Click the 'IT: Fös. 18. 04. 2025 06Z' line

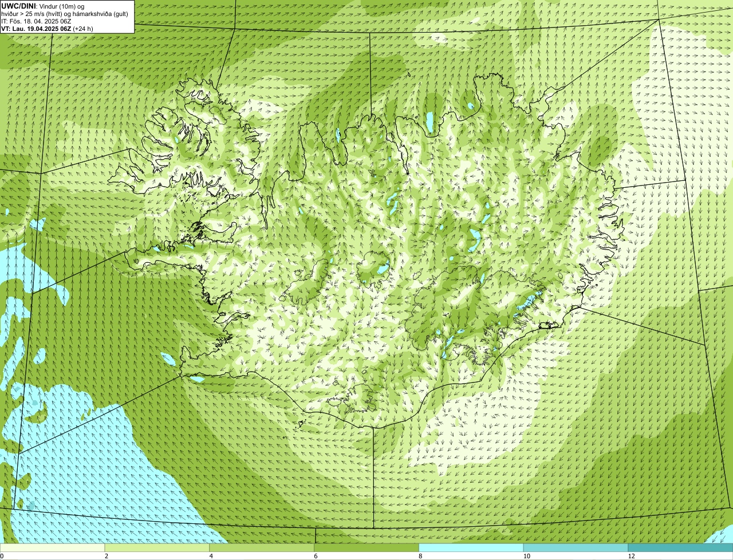[x=36, y=21]
